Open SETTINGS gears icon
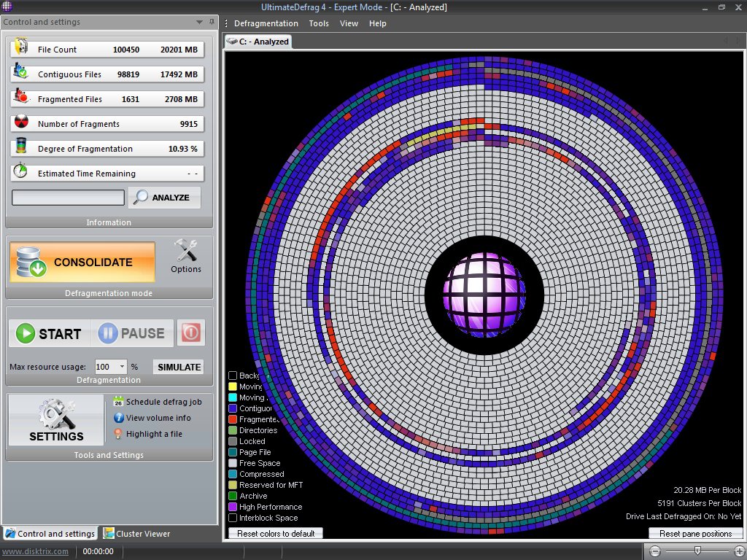Image resolution: width=747 pixels, height=560 pixels. (x=57, y=414)
